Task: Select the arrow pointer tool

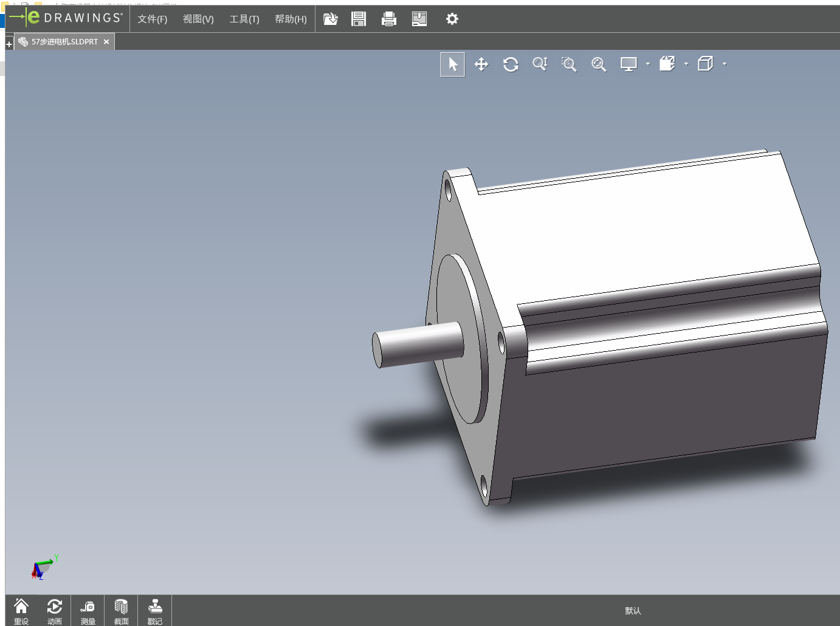Action: tap(452, 64)
